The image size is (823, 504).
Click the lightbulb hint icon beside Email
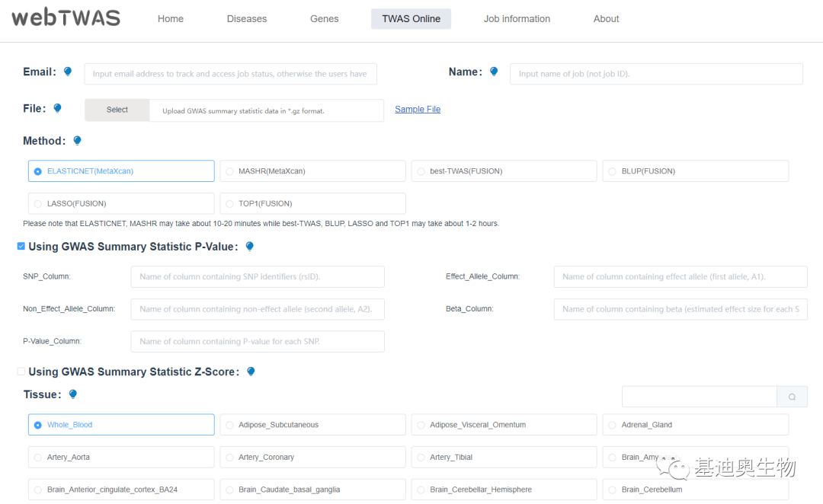(68, 72)
